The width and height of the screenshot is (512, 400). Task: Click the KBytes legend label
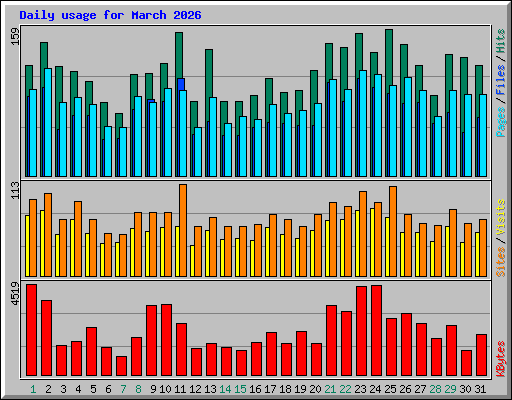click(501, 359)
